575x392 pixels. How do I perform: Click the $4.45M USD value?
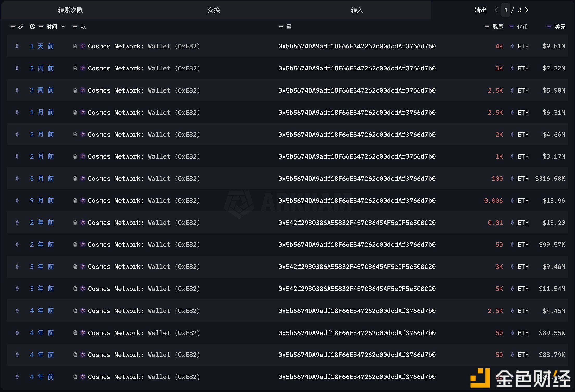(554, 311)
